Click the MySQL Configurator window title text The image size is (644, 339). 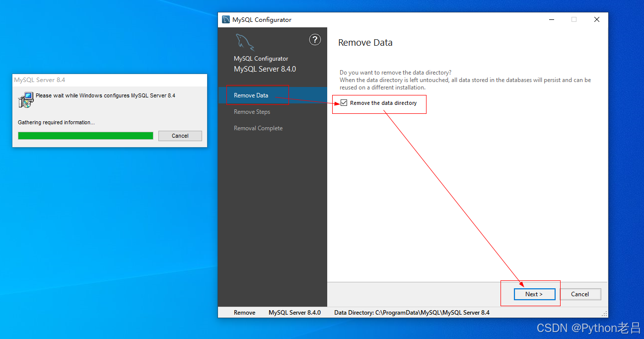tap(262, 20)
